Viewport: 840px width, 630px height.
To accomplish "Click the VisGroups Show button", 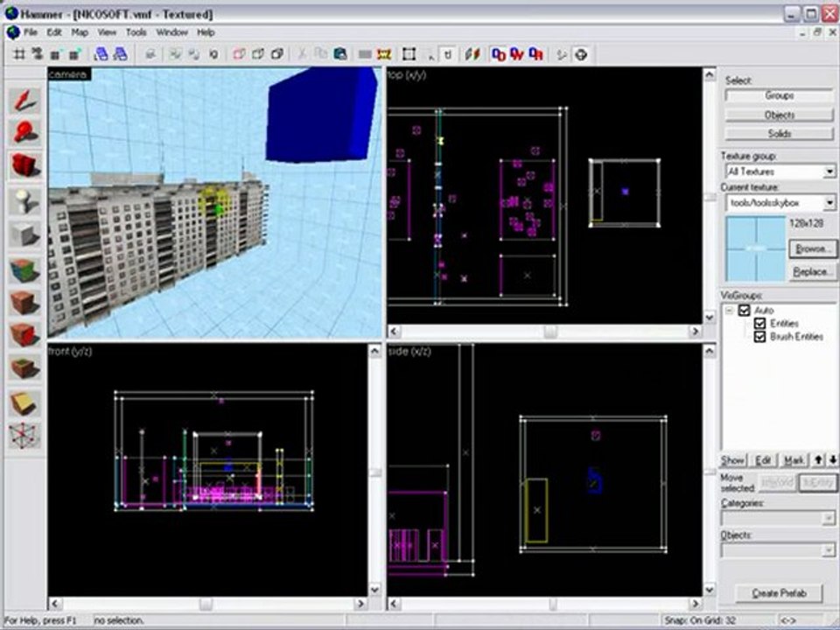I will [x=732, y=460].
